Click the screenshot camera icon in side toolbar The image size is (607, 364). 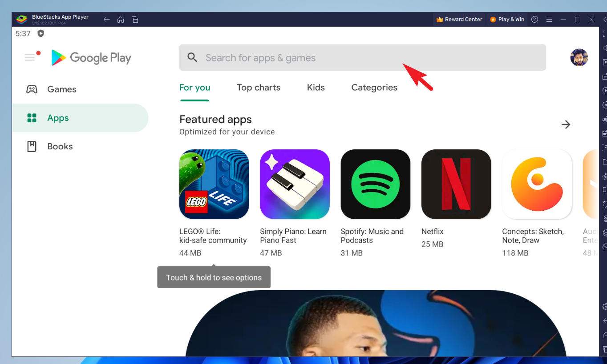click(605, 147)
